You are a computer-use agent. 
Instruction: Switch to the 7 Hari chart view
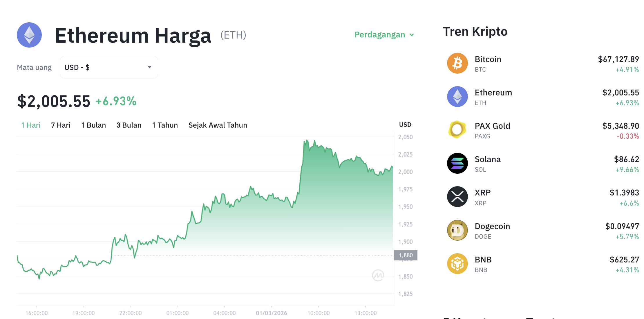coord(60,125)
